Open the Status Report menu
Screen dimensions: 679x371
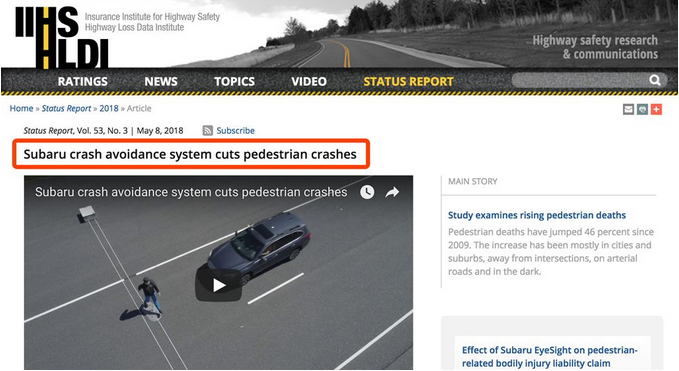click(408, 81)
